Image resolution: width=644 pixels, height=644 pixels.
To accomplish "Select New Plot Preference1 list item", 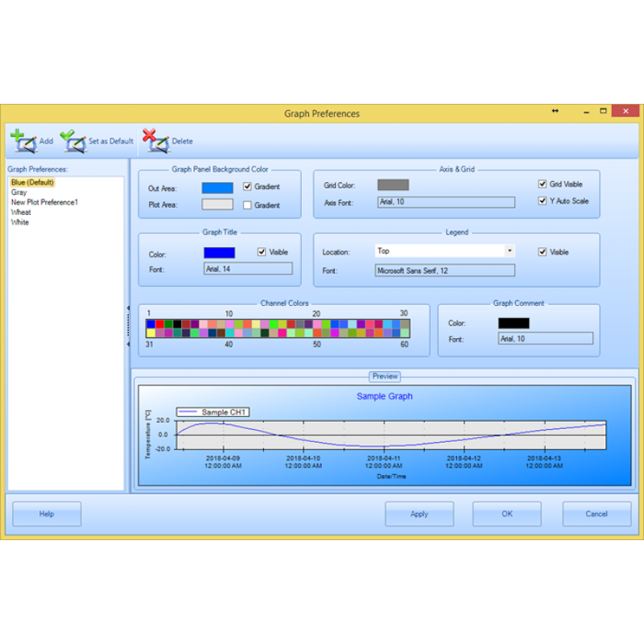I will click(x=44, y=203).
